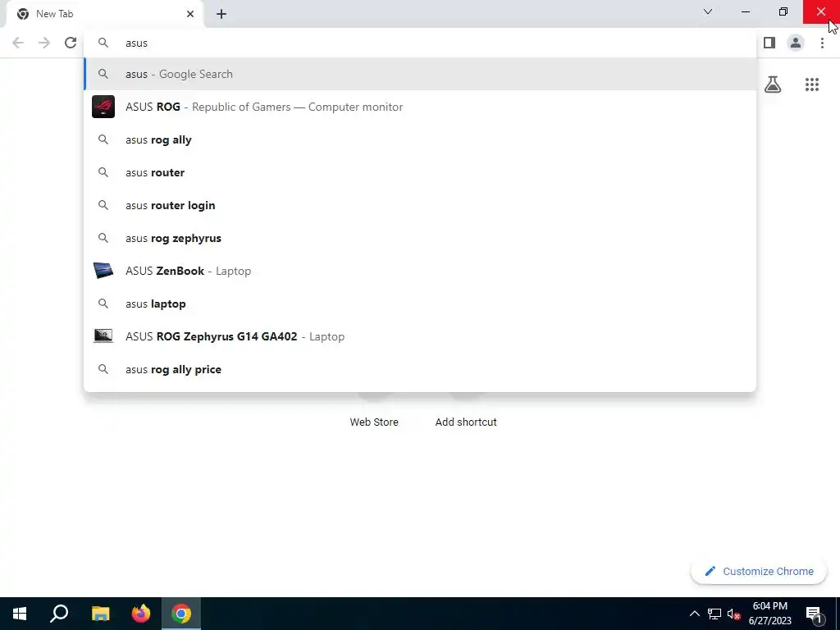Choose the asus rog ally price suggestion

click(420, 369)
